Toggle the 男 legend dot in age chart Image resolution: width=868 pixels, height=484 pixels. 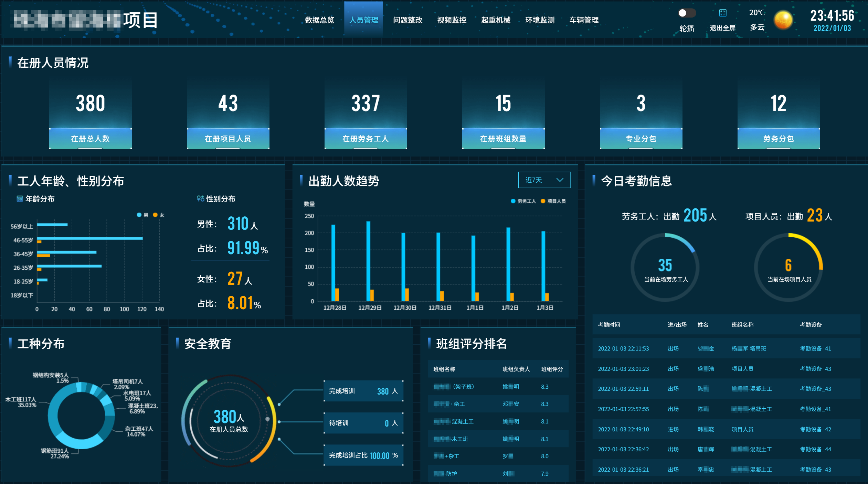(139, 215)
